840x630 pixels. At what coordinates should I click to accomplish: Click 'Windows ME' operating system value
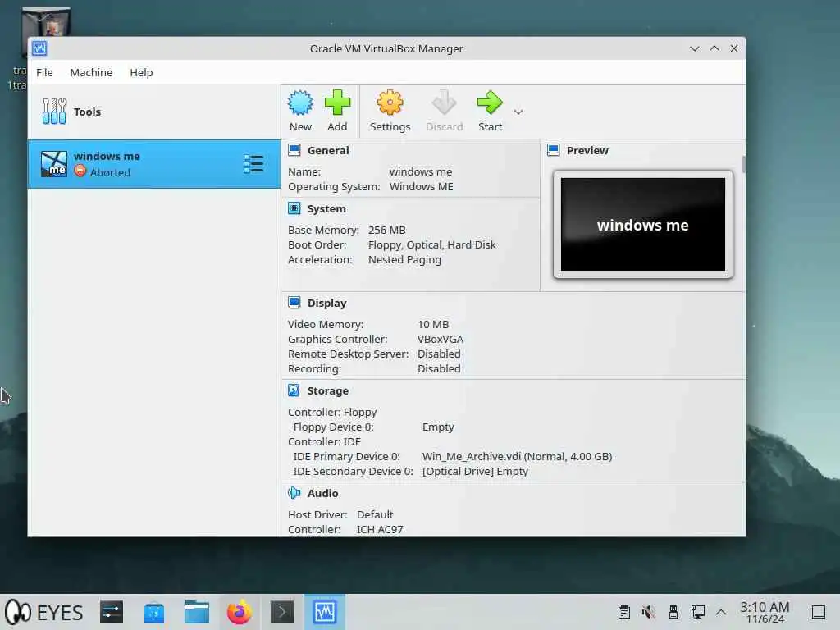tap(421, 186)
